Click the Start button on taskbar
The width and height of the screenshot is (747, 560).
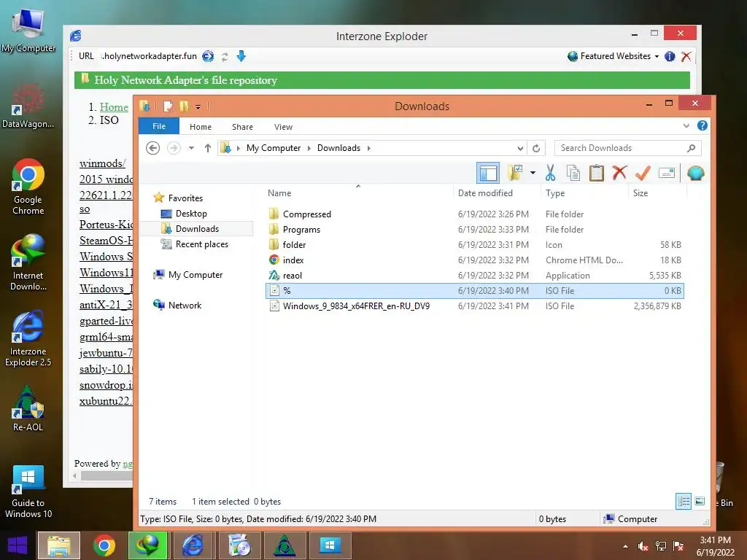click(18, 545)
